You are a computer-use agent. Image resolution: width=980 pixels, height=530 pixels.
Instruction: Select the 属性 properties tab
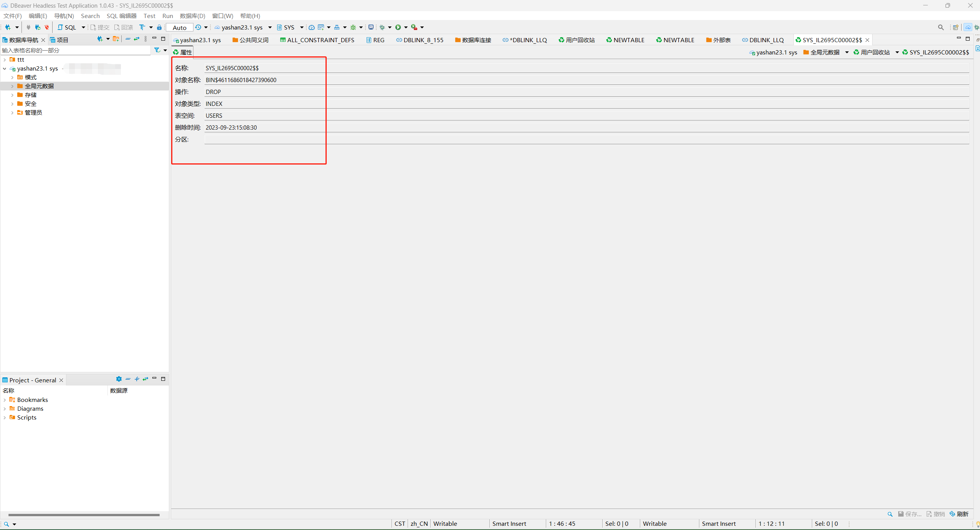pos(183,52)
